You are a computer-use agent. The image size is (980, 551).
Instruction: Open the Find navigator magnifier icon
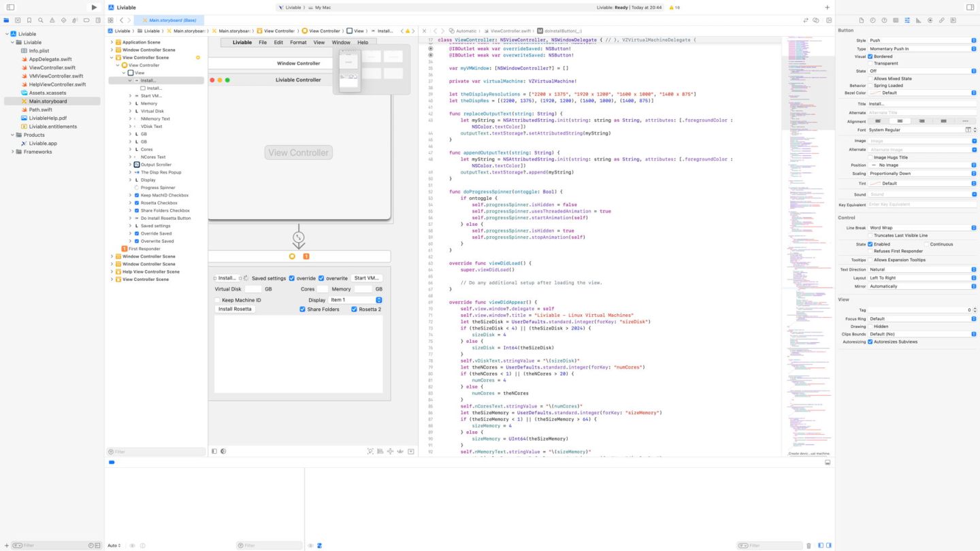[40, 20]
